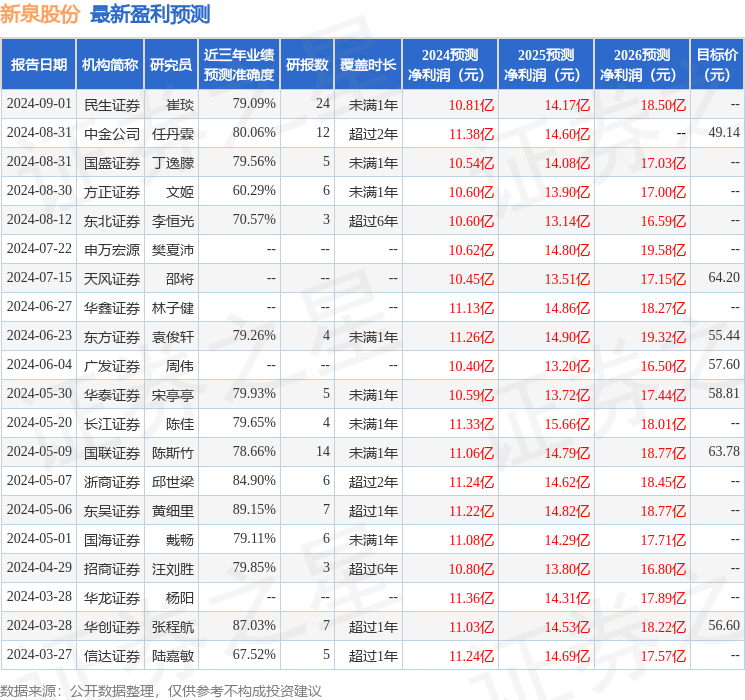Click the 国海证券 institution cell
The width and height of the screenshot is (745, 700).
click(x=112, y=540)
